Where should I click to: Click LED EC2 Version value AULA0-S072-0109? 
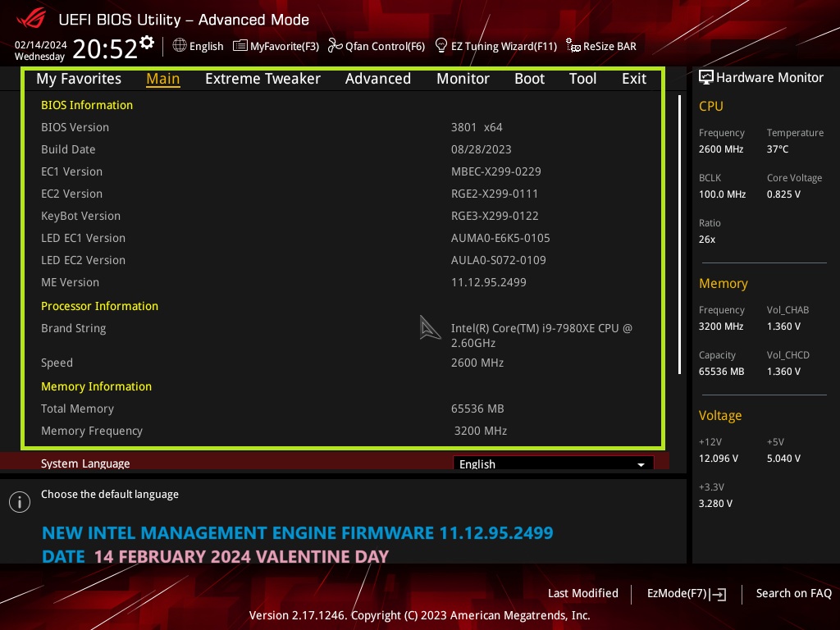coord(499,260)
